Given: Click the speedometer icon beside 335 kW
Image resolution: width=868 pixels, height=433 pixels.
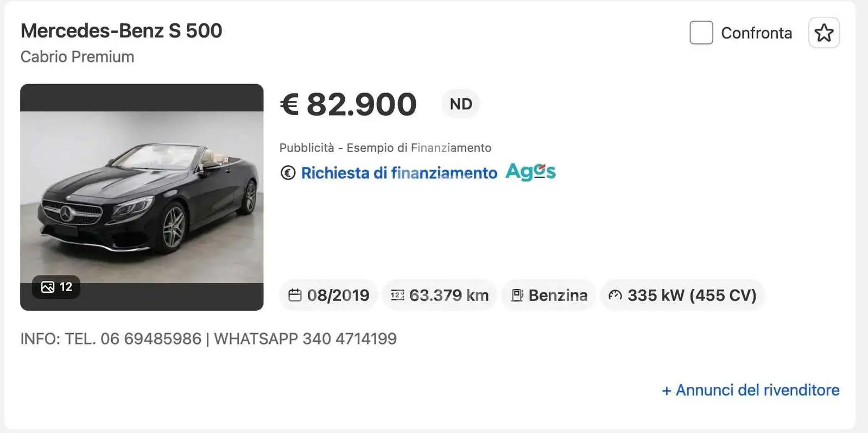Looking at the screenshot, I should [615, 295].
